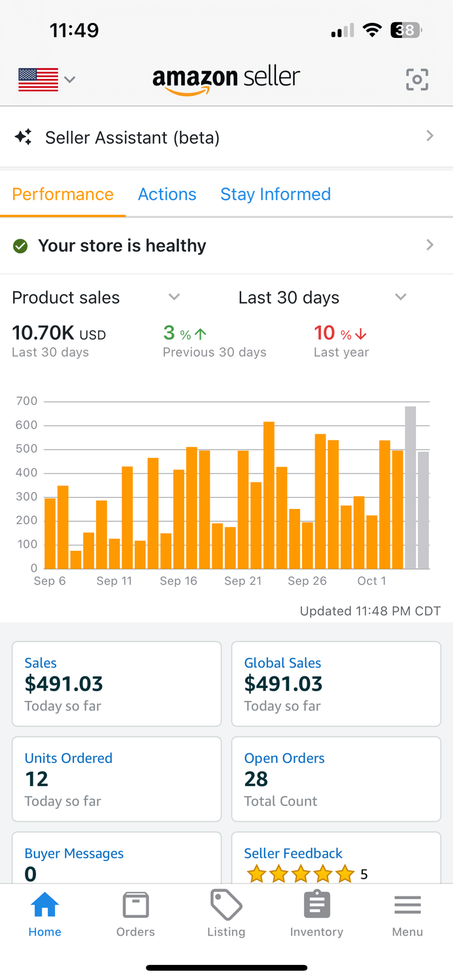453x980 pixels.
Task: Open the Orders box icon
Action: pyautogui.click(x=135, y=906)
